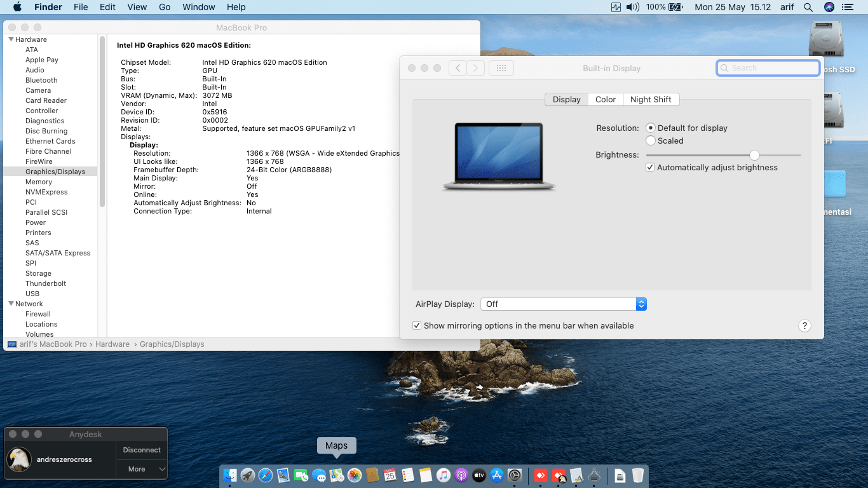This screenshot has height=488, width=868.
Task: Open Apple TV app in Dock
Action: tap(479, 475)
